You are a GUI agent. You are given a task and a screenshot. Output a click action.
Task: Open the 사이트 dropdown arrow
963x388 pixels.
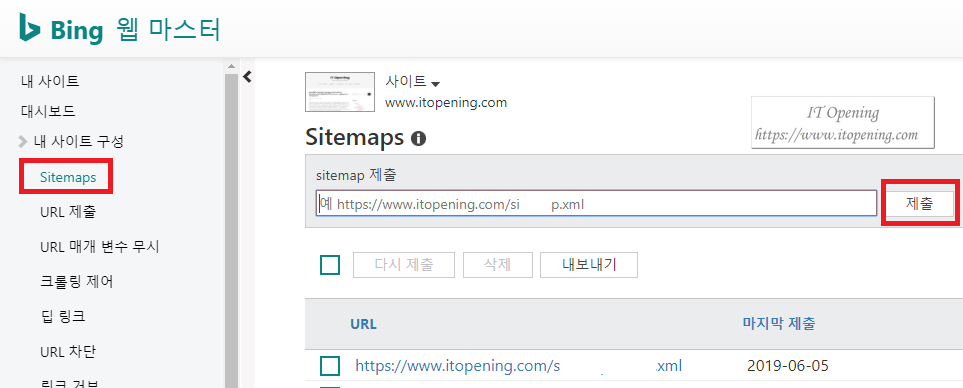[x=435, y=83]
